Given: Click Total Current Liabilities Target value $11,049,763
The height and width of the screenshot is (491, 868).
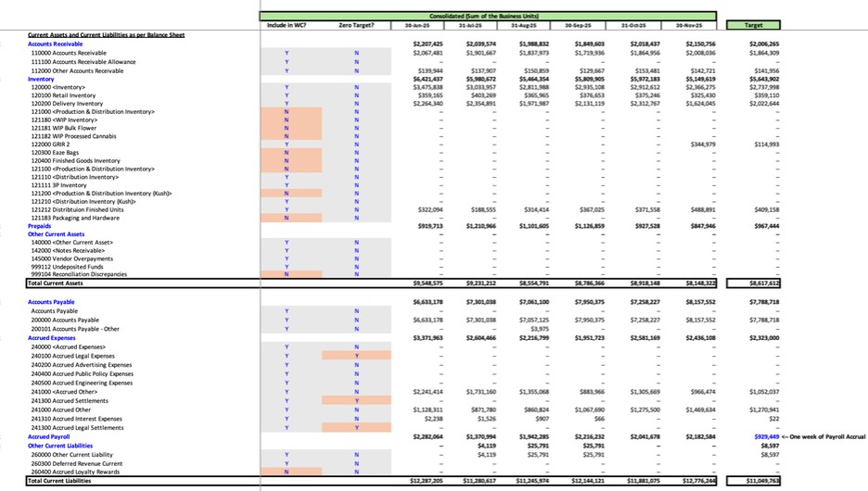Looking at the screenshot, I should coord(754,481).
